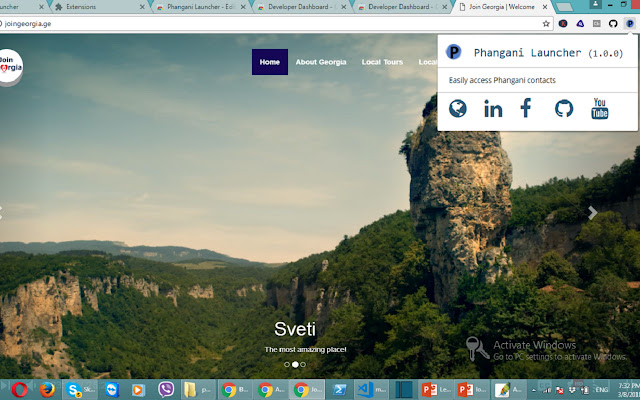Image resolution: width=640 pixels, height=400 pixels.
Task: Open the paintbrush app taskbar item
Action: [x=508, y=390]
